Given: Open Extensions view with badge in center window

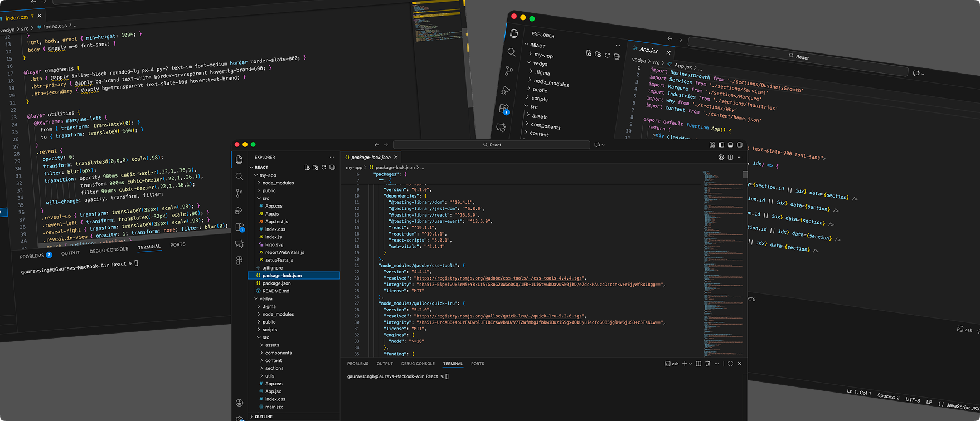Looking at the screenshot, I should pos(240,227).
